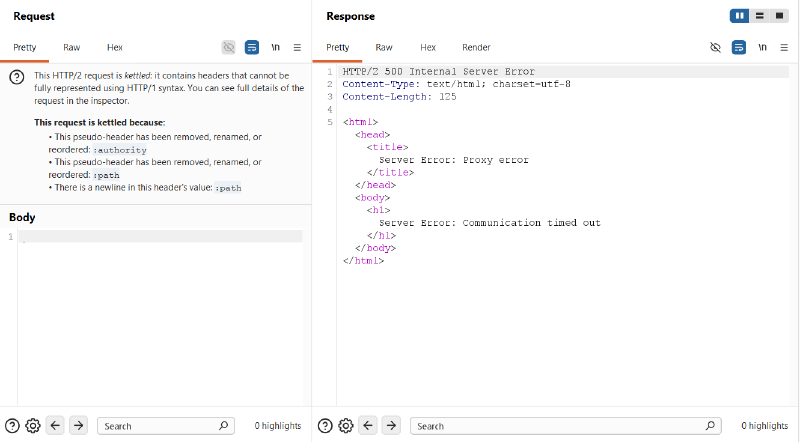
Task: Go to next match in Response search
Action: pos(391,425)
